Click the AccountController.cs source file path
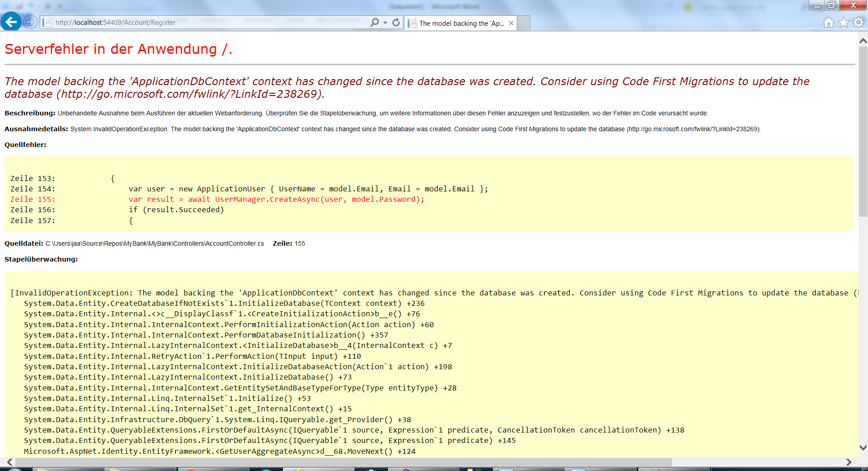Image resolution: width=868 pixels, height=471 pixels. [155, 243]
